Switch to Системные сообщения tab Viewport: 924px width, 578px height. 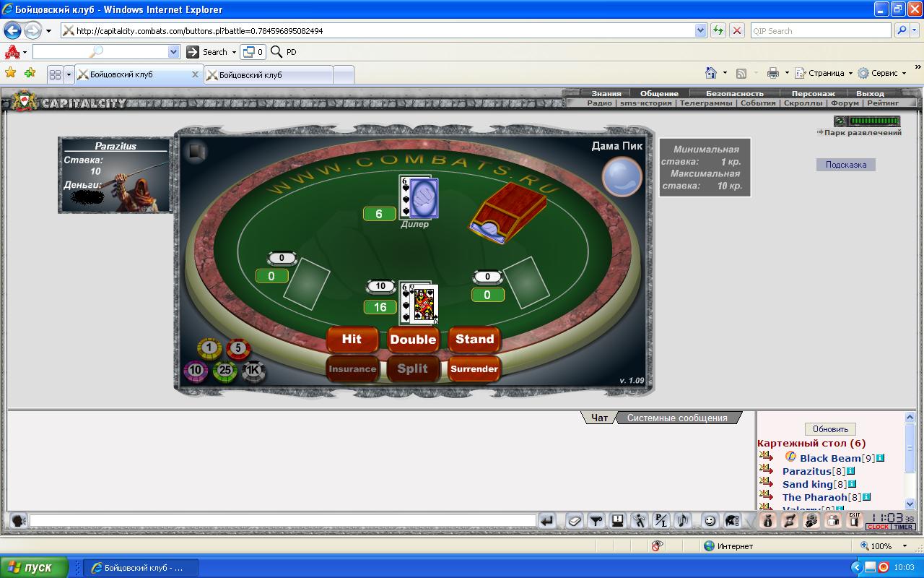pyautogui.click(x=677, y=418)
